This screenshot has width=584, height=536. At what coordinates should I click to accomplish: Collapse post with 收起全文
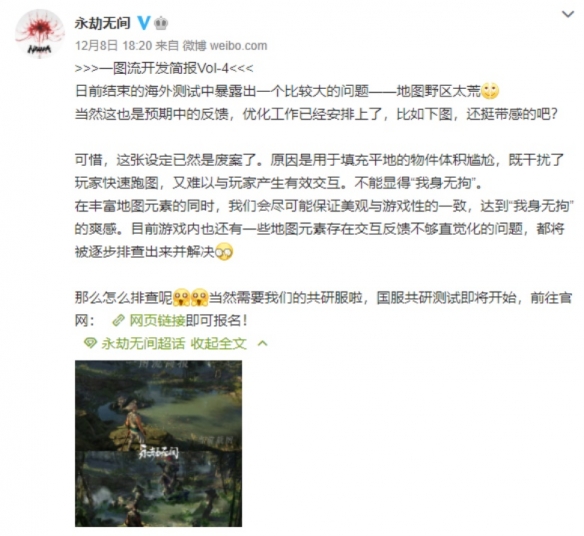click(x=219, y=343)
